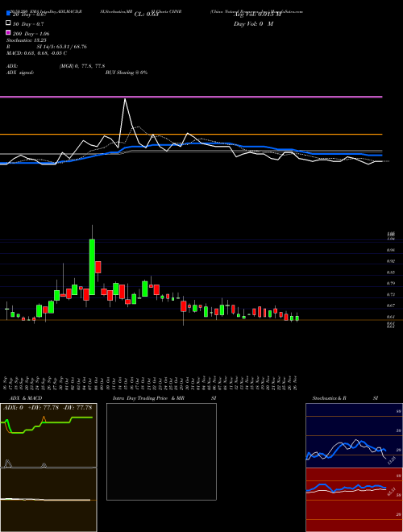Click the 0.67 price axis label
Screen dimensions: 403x532
coord(390,305)
